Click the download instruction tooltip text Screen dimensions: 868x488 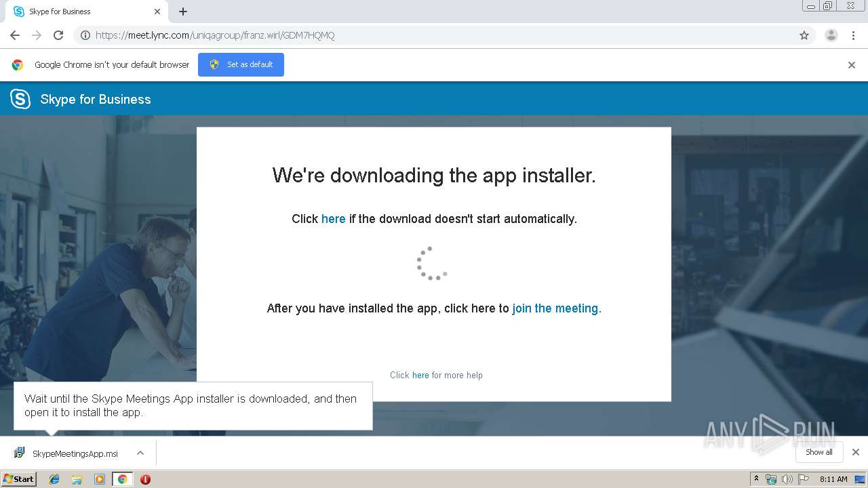(x=191, y=405)
